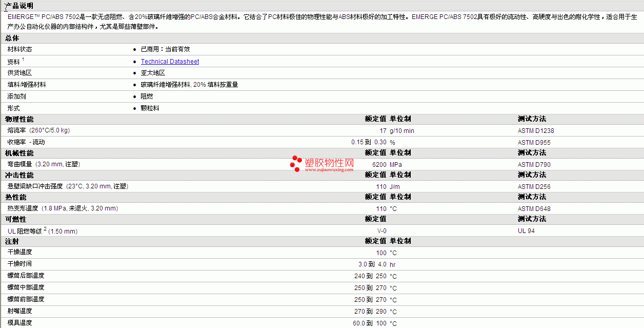Select the 悬壁梁缺口冲击强度 row label
Screen dimensions: 644x328
[x=68, y=186]
